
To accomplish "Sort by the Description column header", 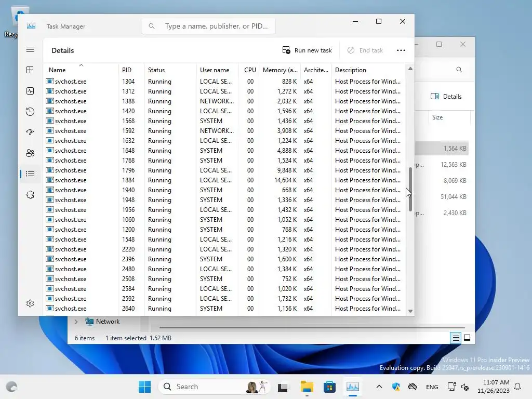I will coord(369,70).
